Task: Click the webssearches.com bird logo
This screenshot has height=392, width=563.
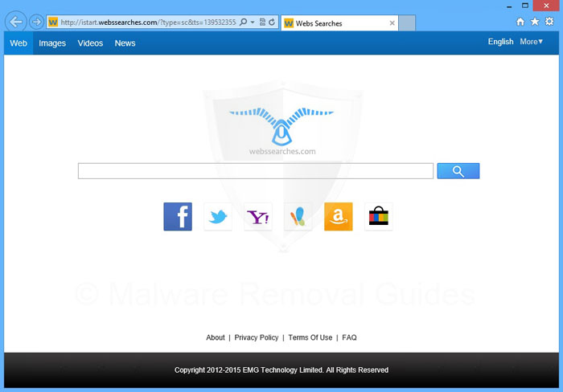Action: pyautogui.click(x=281, y=131)
